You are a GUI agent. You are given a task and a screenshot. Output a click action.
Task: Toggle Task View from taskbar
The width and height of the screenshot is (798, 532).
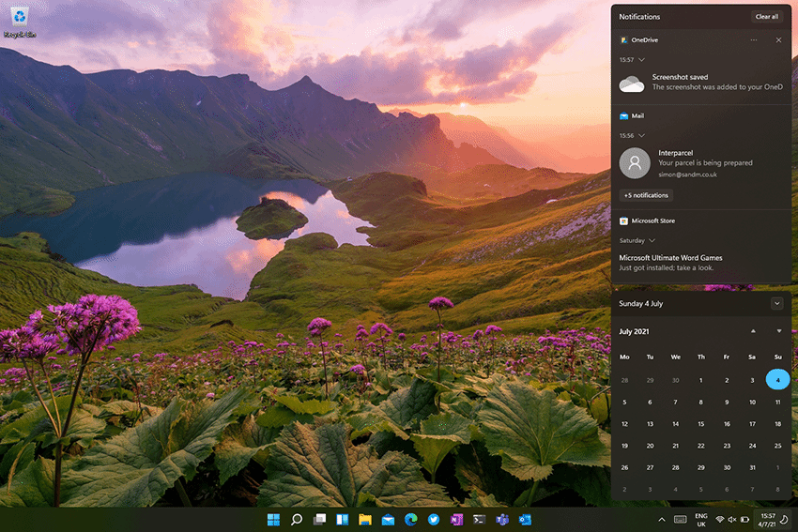(319, 519)
